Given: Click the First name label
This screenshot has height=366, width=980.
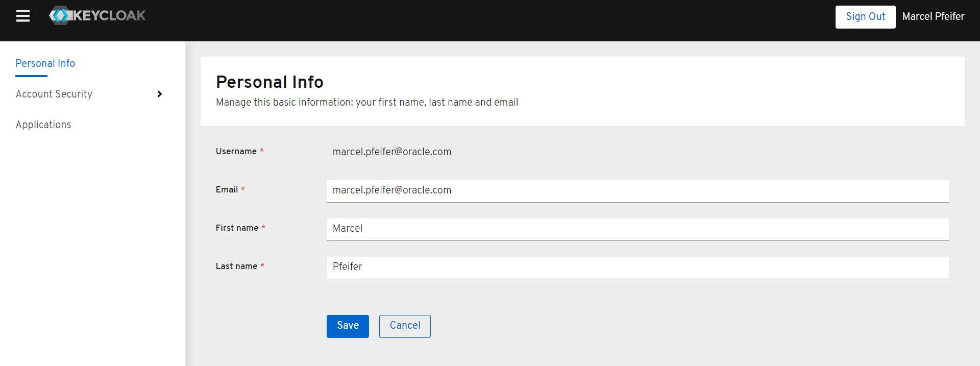Looking at the screenshot, I should coord(237,228).
